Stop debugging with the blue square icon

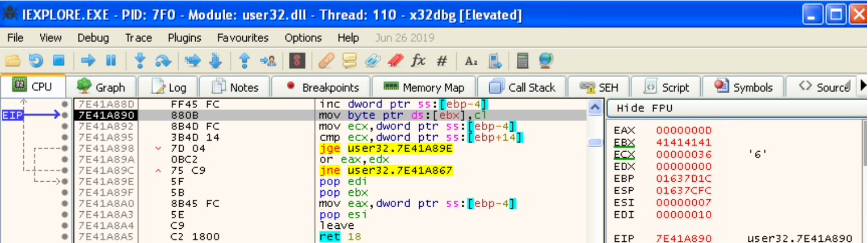(x=59, y=60)
